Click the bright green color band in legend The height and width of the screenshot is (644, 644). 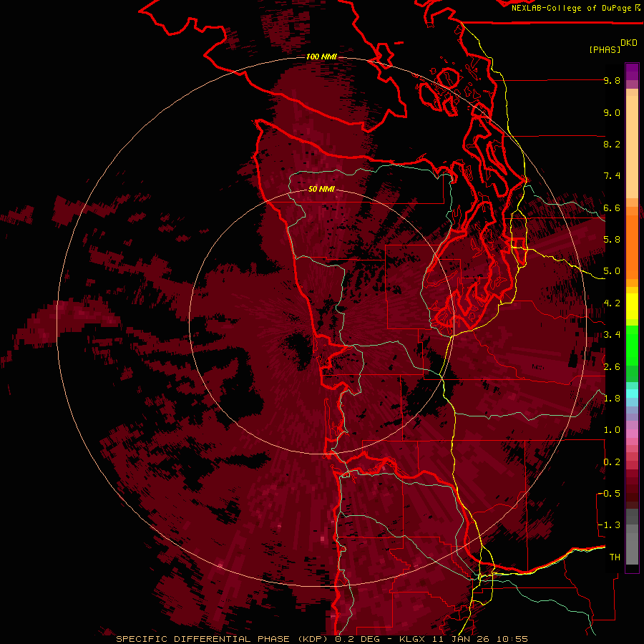pyautogui.click(x=632, y=345)
